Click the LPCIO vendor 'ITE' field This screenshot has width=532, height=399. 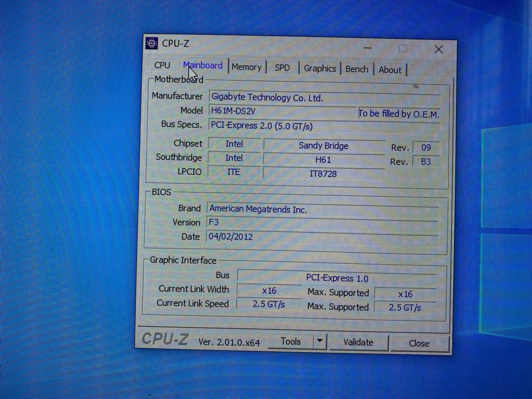(x=234, y=172)
